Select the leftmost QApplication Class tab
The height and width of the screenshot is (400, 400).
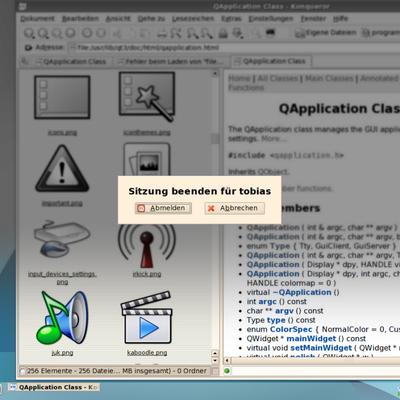click(71, 61)
